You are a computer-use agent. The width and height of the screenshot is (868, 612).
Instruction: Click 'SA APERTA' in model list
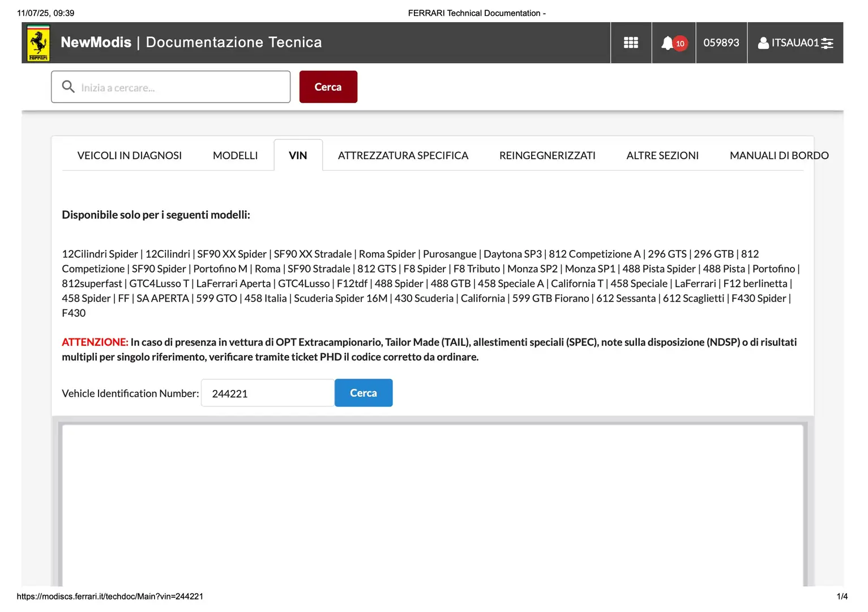163,298
